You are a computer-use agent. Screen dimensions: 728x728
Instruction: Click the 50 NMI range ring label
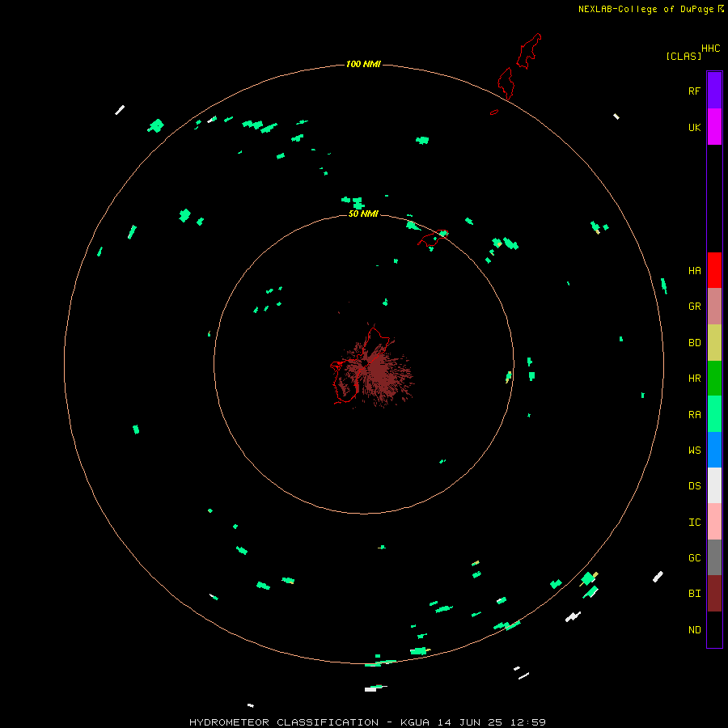(363, 214)
